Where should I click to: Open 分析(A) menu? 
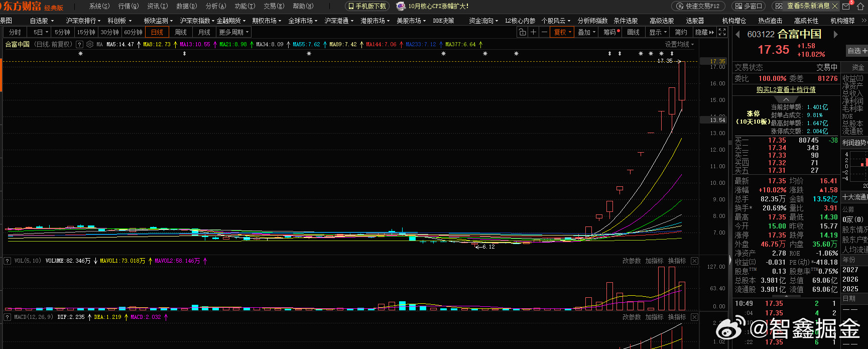tap(216, 6)
